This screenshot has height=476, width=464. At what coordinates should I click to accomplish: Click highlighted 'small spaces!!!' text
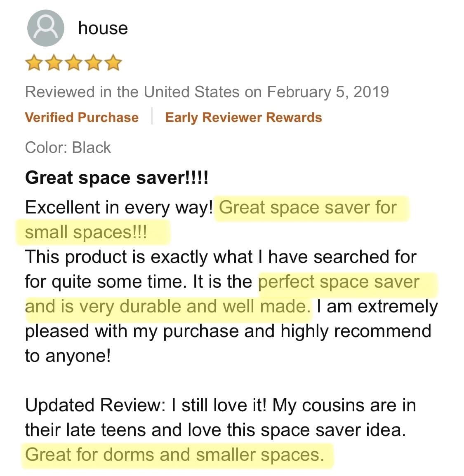86,232
